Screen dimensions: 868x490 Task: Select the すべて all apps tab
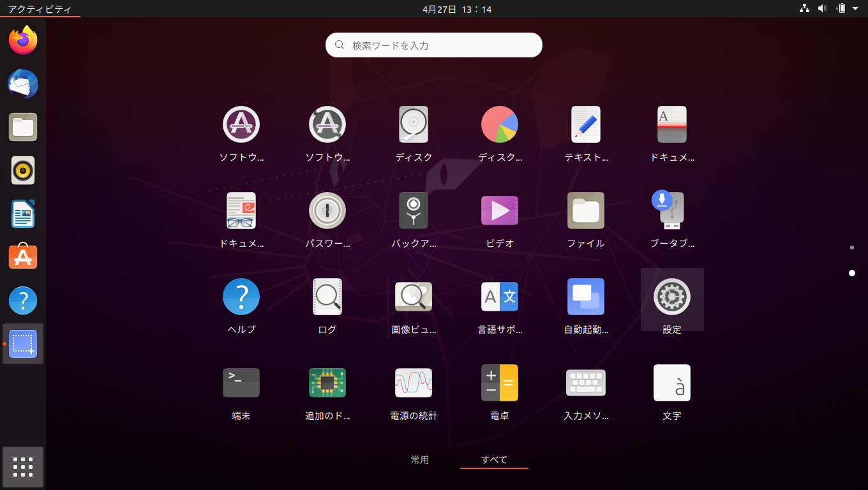pos(494,459)
